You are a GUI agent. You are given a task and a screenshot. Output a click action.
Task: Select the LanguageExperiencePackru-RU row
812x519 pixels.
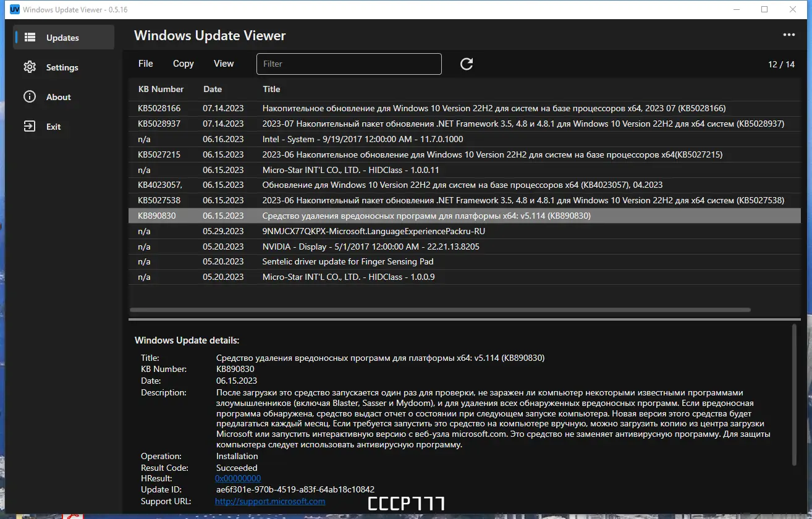(x=465, y=231)
